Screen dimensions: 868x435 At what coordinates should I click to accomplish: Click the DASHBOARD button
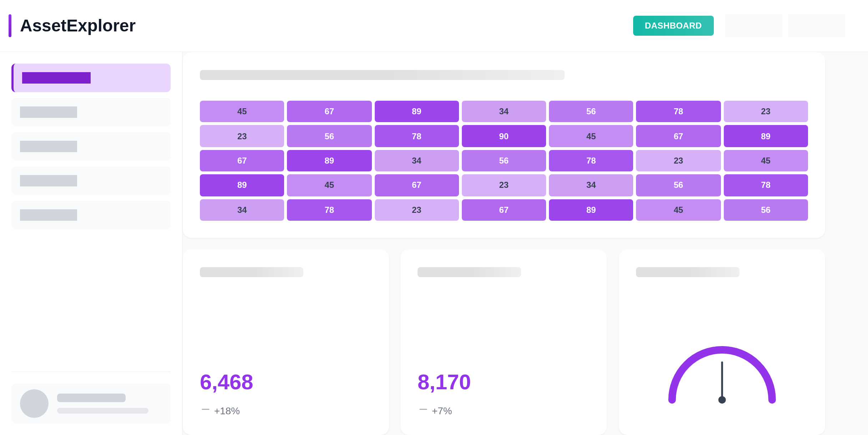(x=673, y=26)
